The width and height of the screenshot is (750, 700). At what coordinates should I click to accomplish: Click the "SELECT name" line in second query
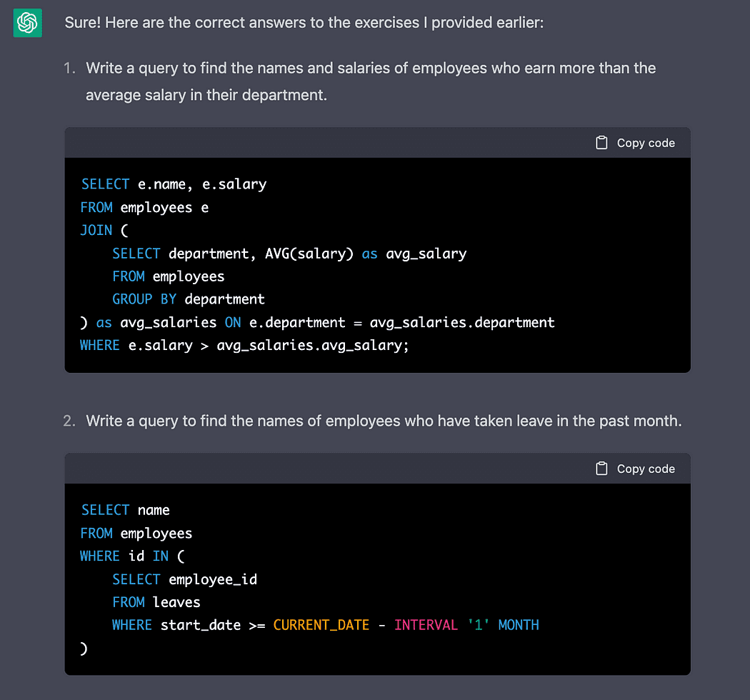pos(126,510)
